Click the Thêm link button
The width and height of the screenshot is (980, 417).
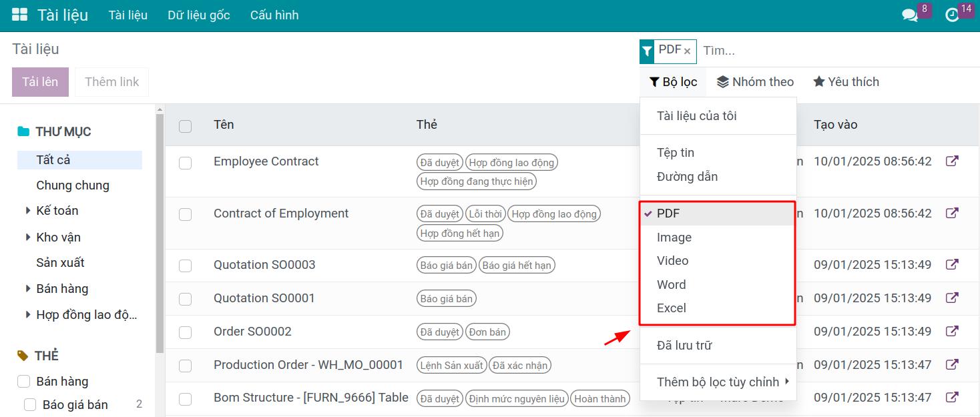[112, 82]
